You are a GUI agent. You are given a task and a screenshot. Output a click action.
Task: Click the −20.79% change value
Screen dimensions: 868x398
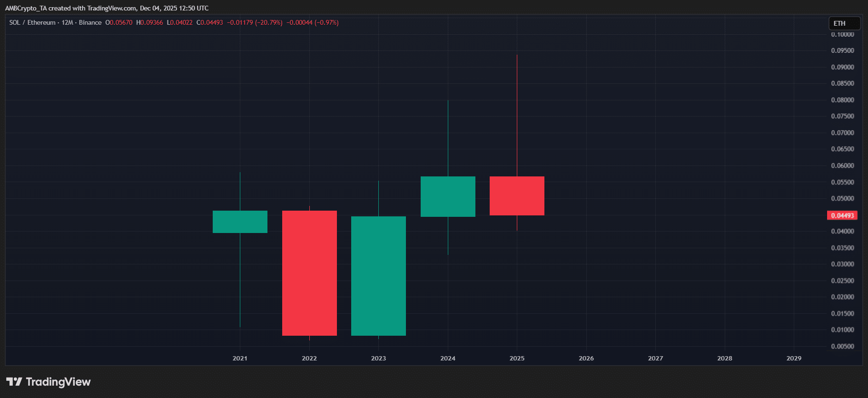click(x=269, y=22)
